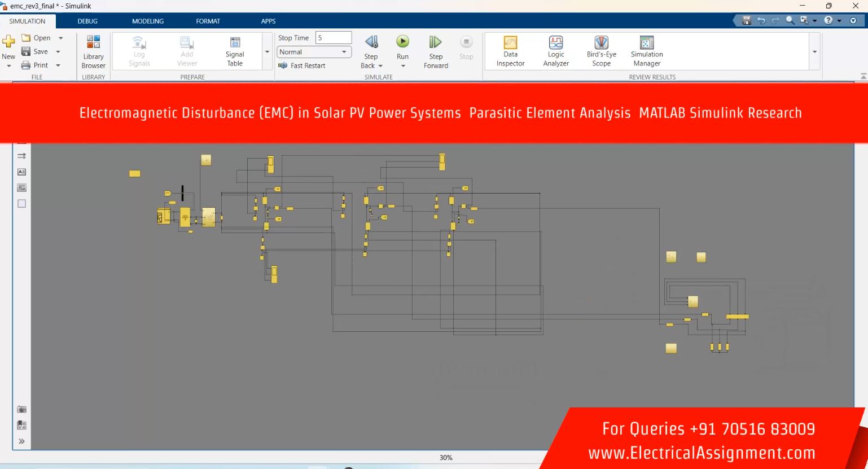
Task: Open Simulation Manager
Action: coord(647,51)
